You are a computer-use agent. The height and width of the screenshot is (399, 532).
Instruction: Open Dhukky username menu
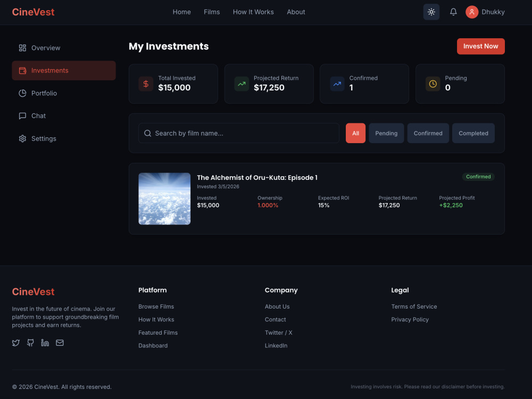click(493, 12)
